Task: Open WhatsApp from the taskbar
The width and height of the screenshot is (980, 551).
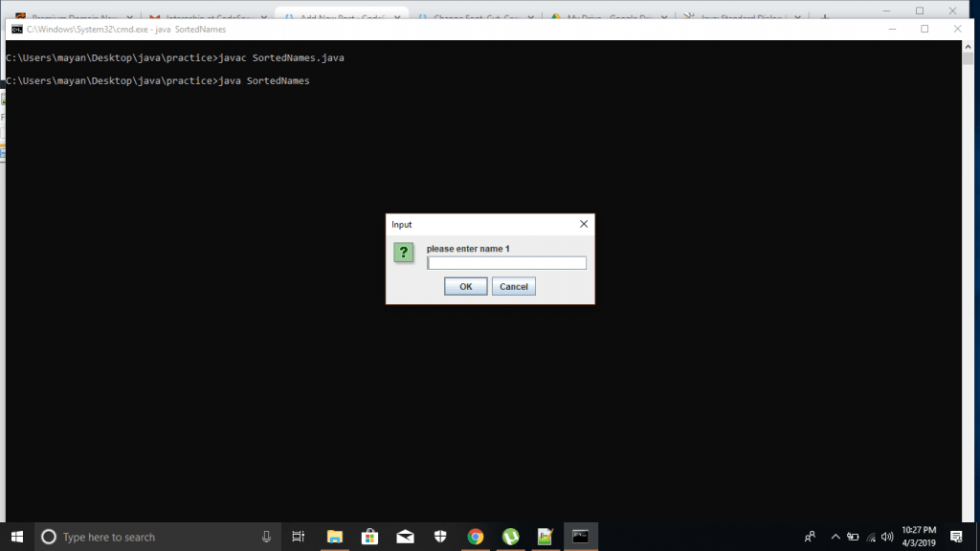Action: coord(510,537)
